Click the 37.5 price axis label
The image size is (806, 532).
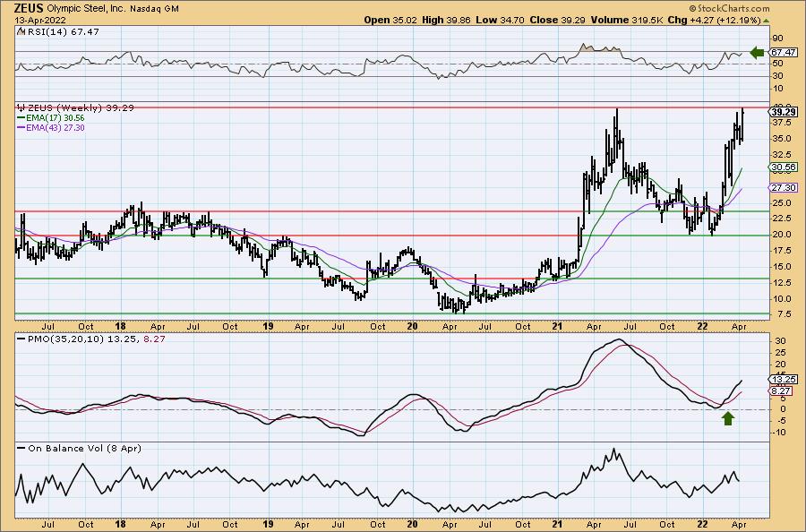tap(781, 123)
